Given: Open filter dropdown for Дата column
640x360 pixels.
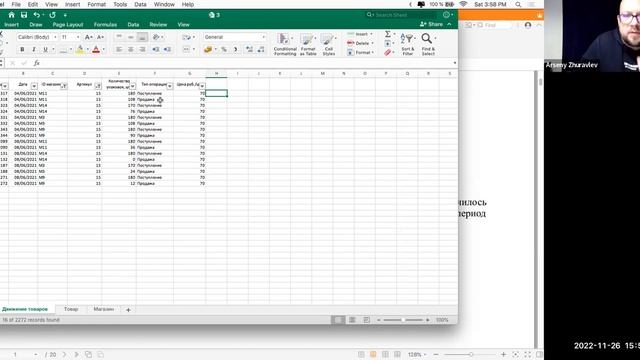Looking at the screenshot, I should coord(34,86).
